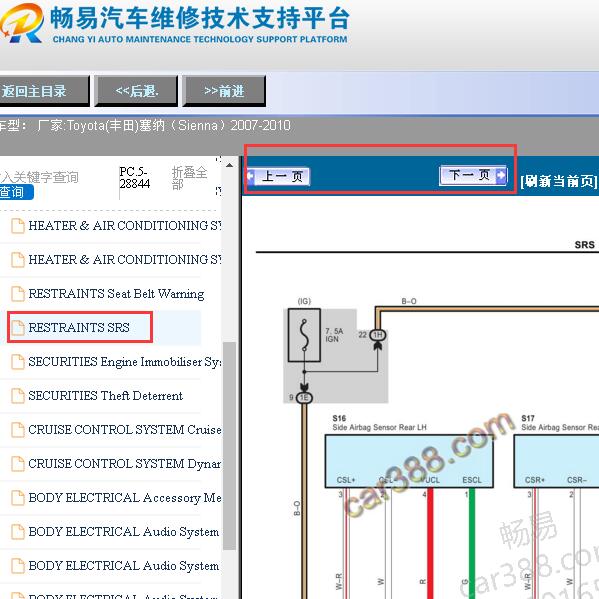Select the RESTRAINTS SRS entry
The image size is (599, 599).
point(79,327)
